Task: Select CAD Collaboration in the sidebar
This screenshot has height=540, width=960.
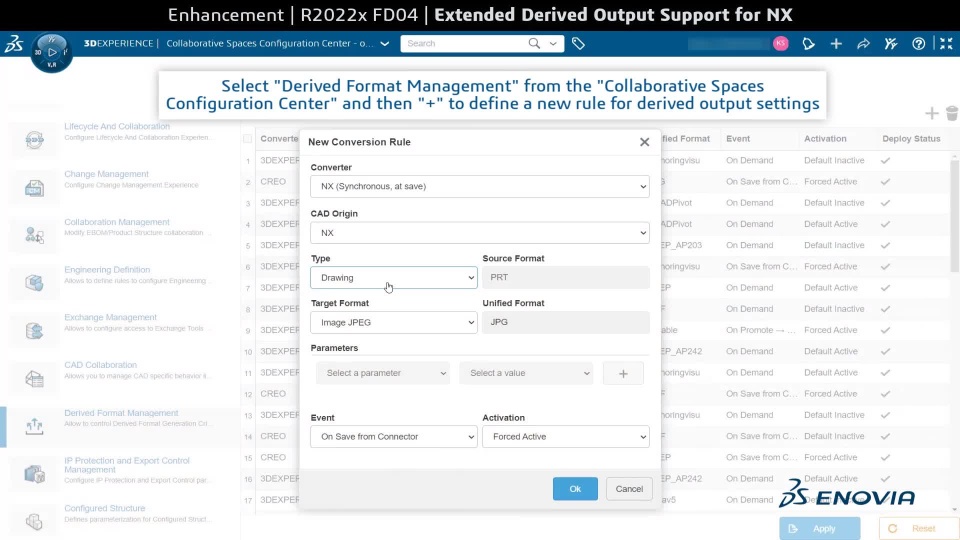Action: (x=100, y=365)
